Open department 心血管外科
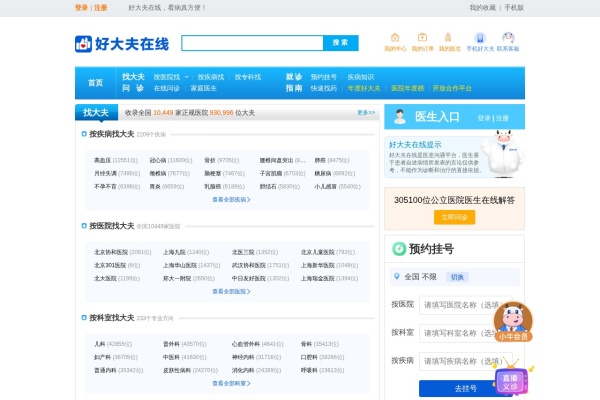Viewport: 600px width, 400px height. (x=246, y=344)
